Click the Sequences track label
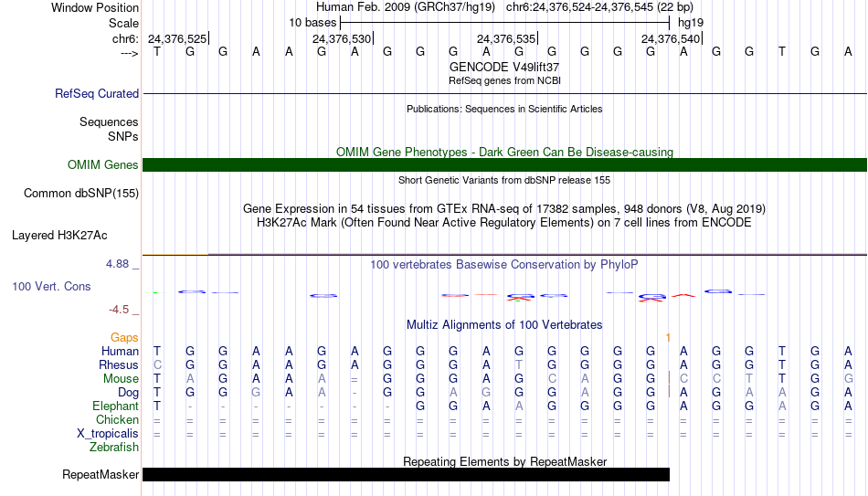The image size is (868, 496). pyautogui.click(x=109, y=121)
